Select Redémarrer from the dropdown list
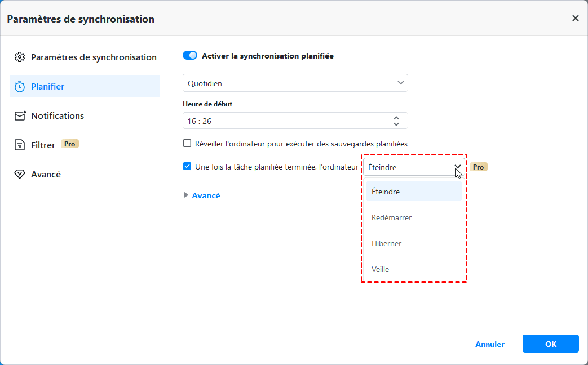Screen dimensions: 588x365 coord(392,217)
